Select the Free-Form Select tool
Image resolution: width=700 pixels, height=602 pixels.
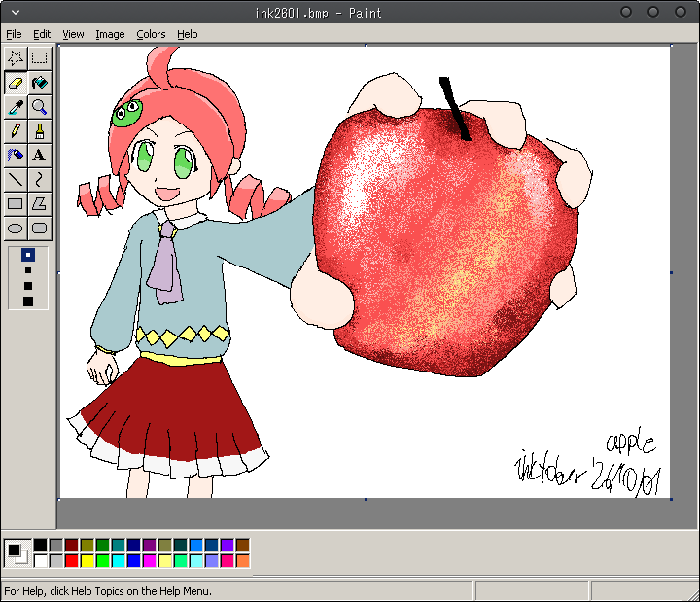click(16, 58)
